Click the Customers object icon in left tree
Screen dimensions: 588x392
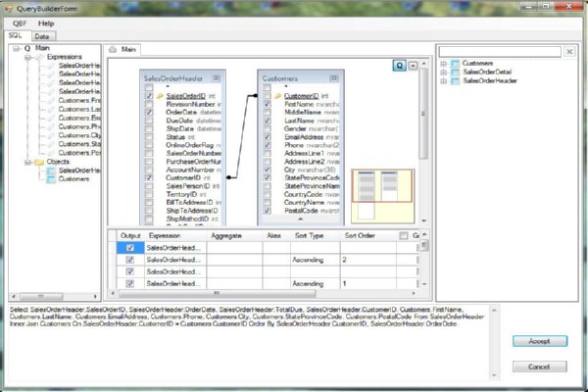[51, 179]
